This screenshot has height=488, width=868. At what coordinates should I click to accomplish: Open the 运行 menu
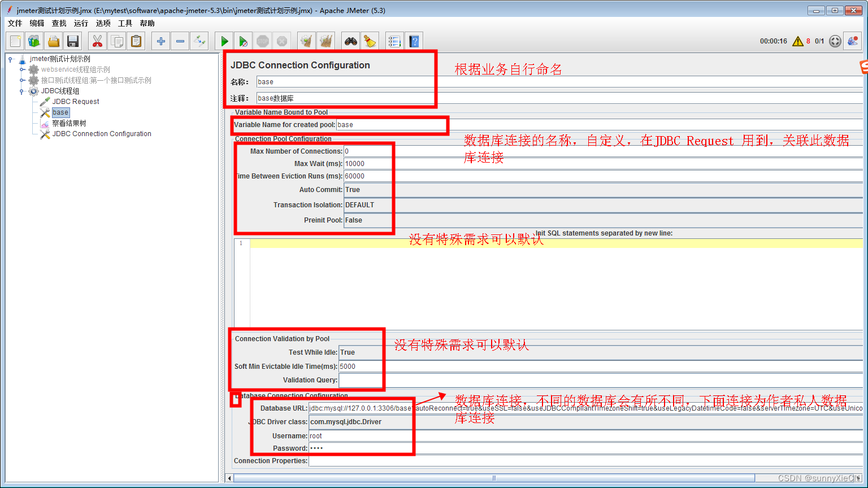[x=81, y=23]
